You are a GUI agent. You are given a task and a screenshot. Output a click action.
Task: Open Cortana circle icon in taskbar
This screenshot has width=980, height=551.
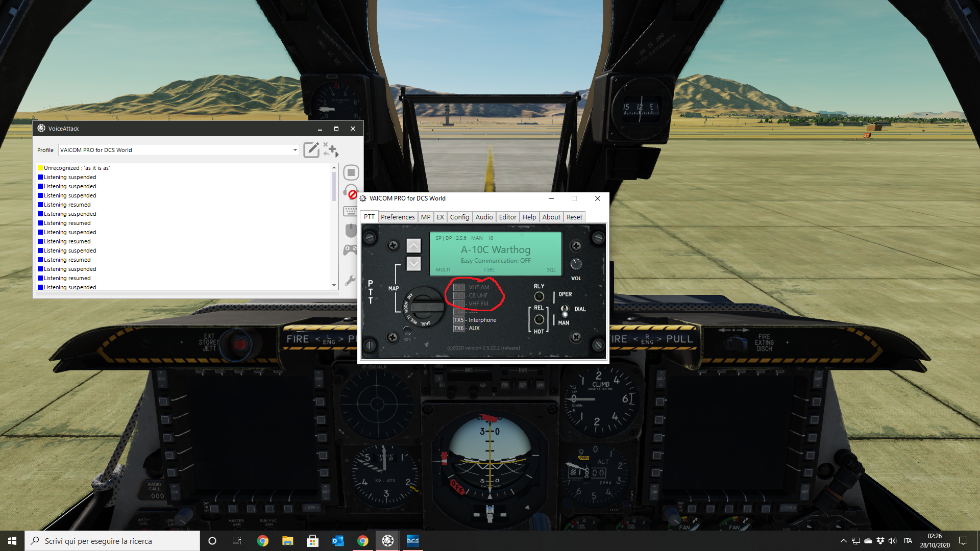[212, 541]
